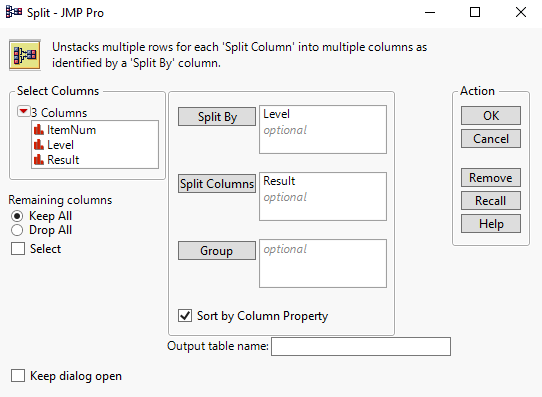
Task: Focus the Output table name field
Action: (361, 347)
